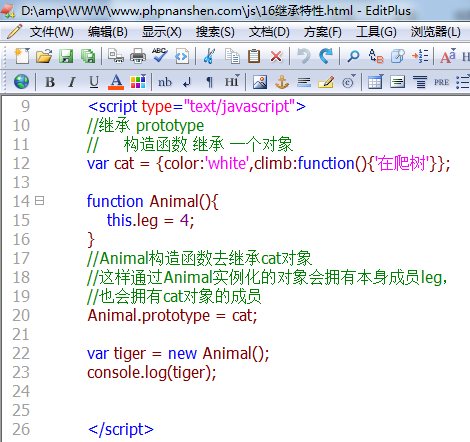
Task: Cut selection with scissors icon
Action: pyautogui.click(x=209, y=56)
